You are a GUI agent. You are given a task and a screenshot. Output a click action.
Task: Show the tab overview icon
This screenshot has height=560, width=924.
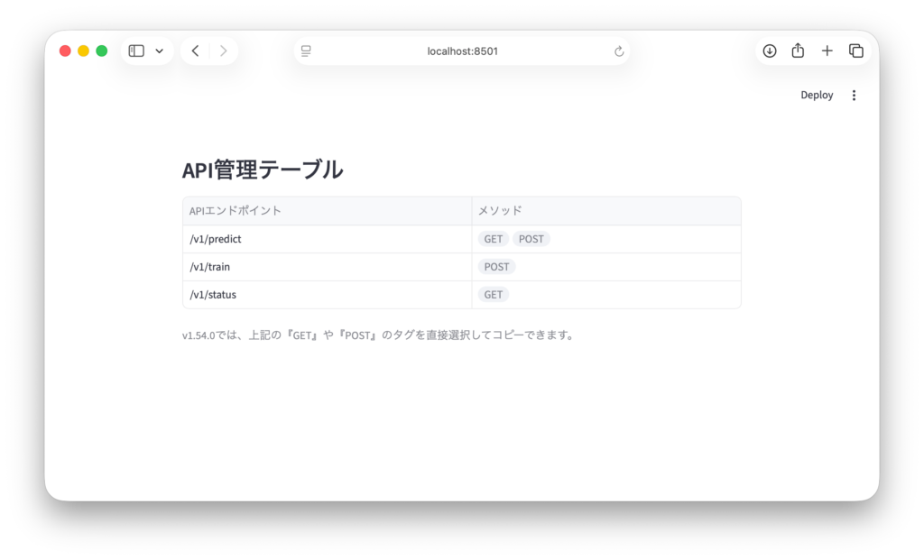point(856,51)
